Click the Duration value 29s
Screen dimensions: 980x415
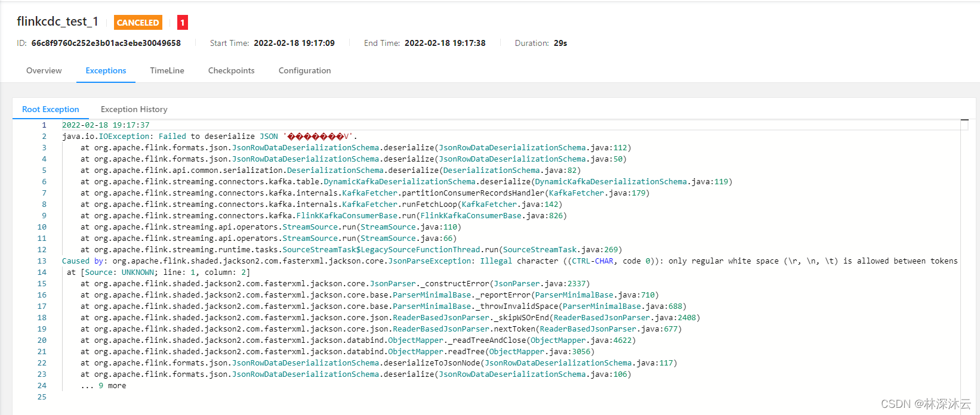tap(560, 43)
